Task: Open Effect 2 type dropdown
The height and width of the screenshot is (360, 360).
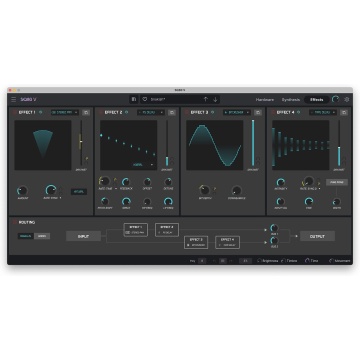Action: [x=151, y=113]
